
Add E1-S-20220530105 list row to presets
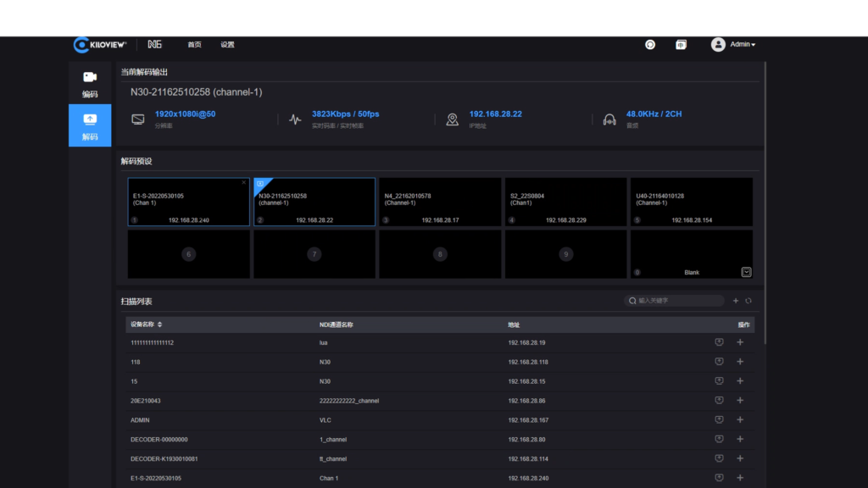pyautogui.click(x=740, y=478)
